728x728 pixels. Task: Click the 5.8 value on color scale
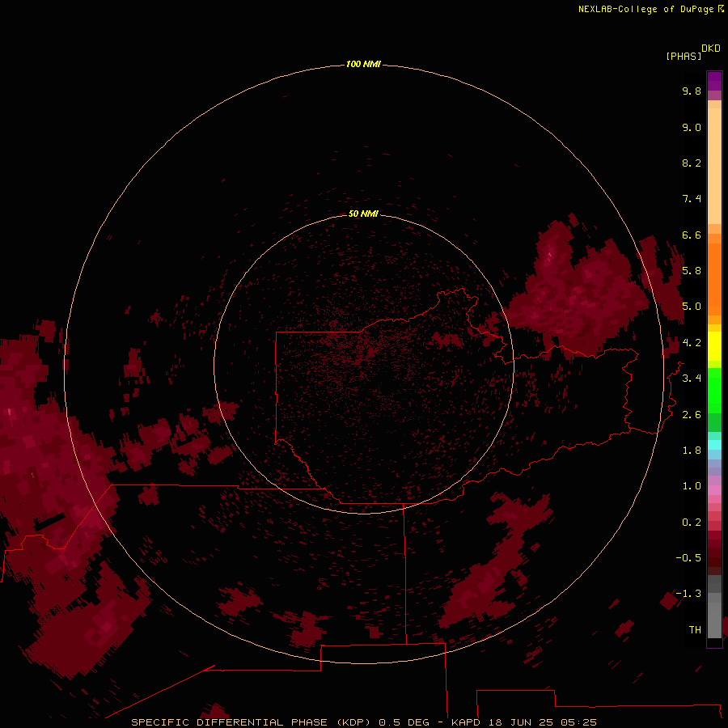pyautogui.click(x=692, y=271)
